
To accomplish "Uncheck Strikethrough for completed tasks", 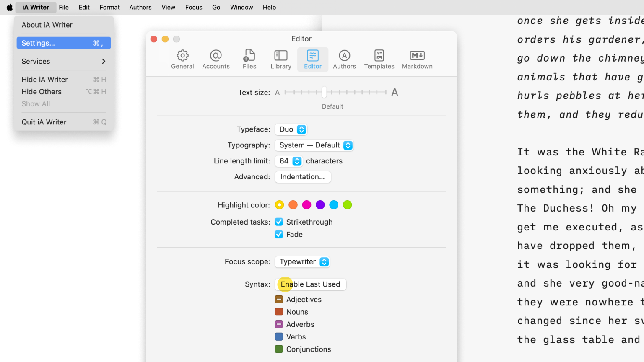I will coord(279,222).
